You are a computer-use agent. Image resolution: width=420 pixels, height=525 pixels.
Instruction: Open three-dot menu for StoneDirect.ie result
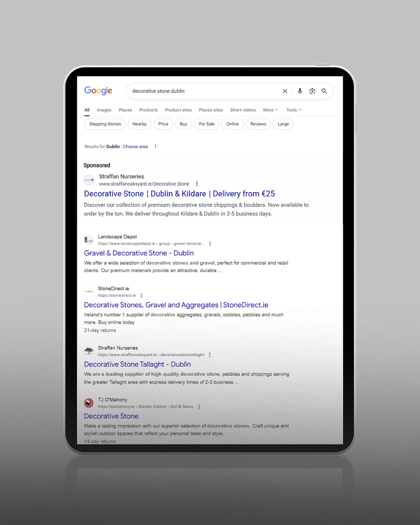[x=141, y=295]
